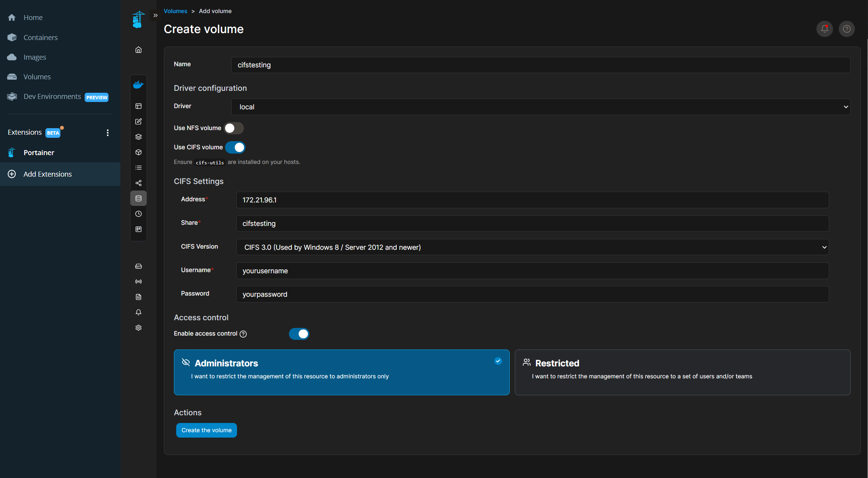The height and width of the screenshot is (478, 868).
Task: Click the Address field with 172.21.96.1
Action: [532, 200]
